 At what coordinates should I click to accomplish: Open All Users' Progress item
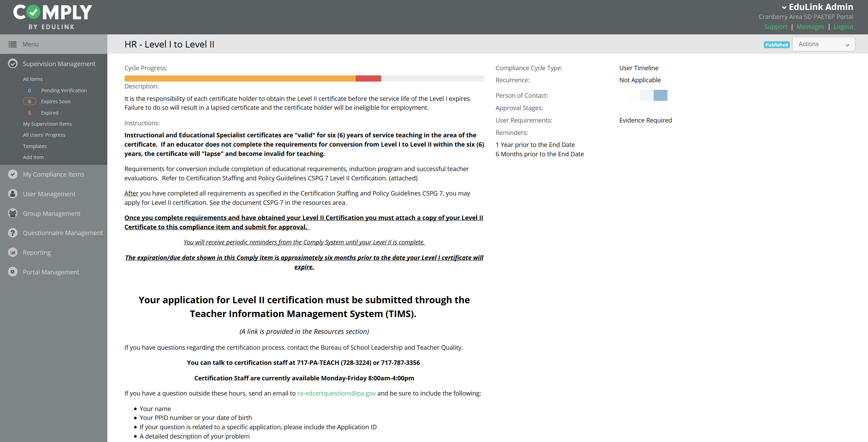44,135
